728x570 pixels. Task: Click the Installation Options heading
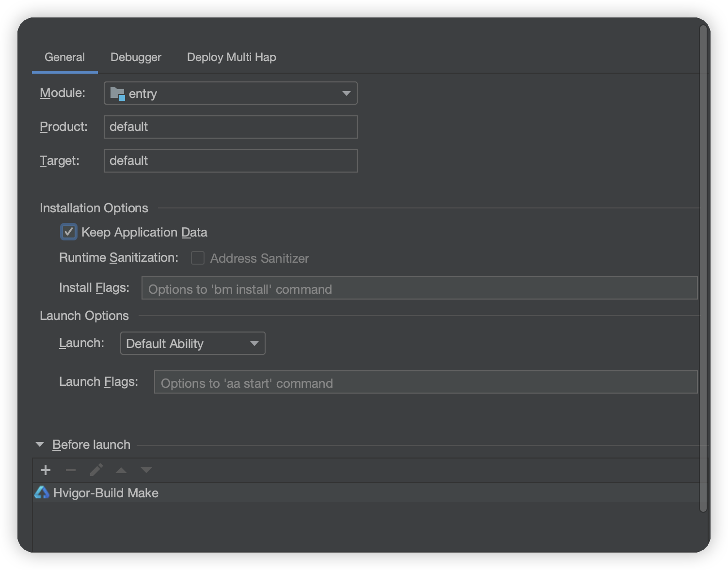pos(94,208)
